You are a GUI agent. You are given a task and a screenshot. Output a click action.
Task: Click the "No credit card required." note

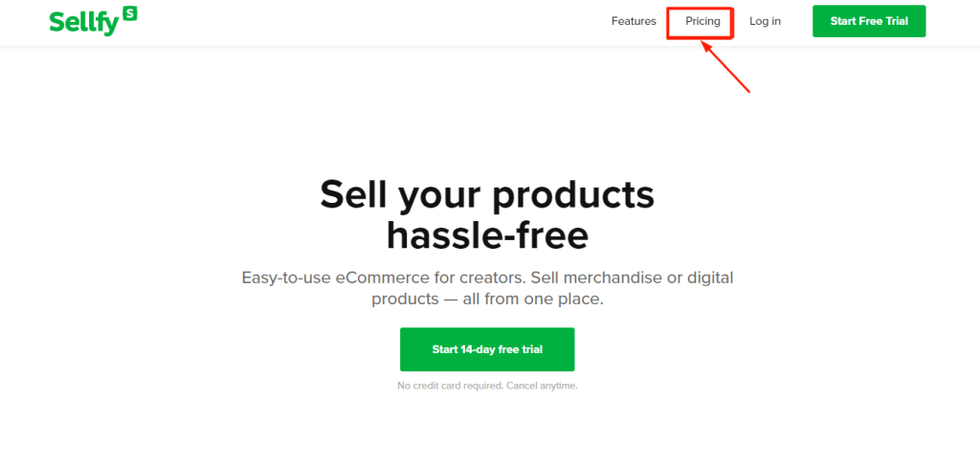[x=451, y=386]
